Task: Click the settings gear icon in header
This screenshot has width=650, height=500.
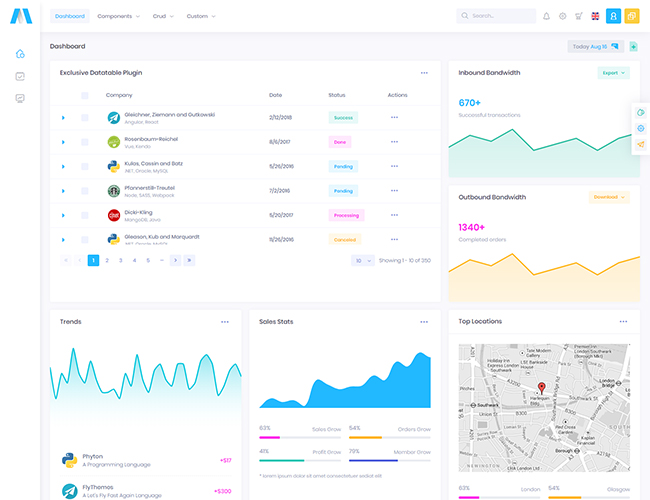Action: pos(562,16)
